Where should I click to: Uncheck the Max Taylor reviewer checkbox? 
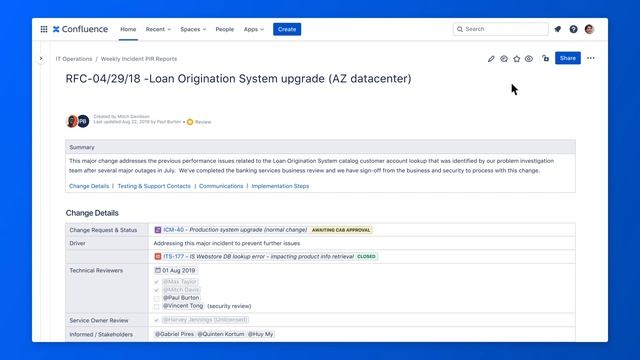[156, 282]
